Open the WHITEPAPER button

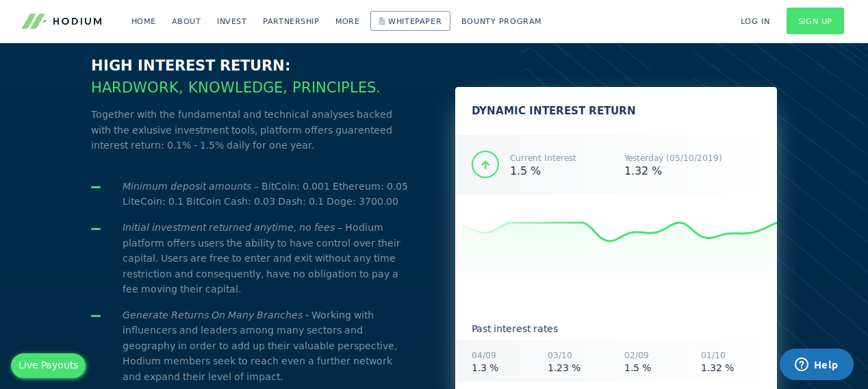410,21
